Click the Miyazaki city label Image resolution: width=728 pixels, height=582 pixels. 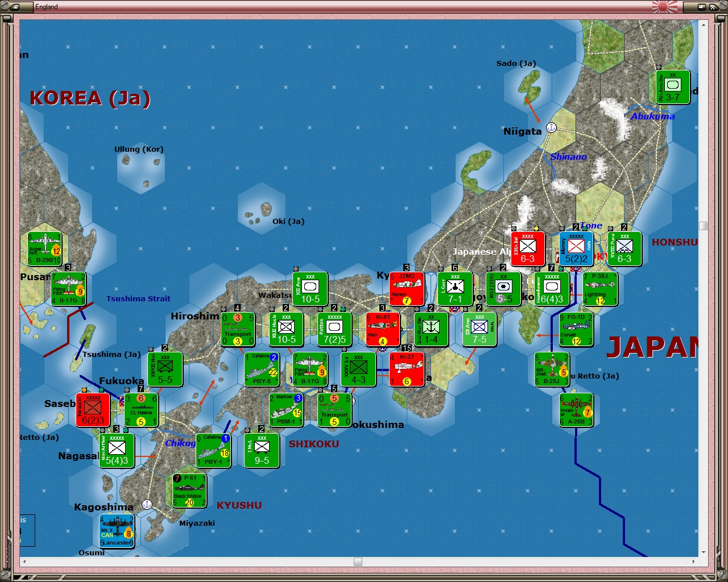point(197,523)
